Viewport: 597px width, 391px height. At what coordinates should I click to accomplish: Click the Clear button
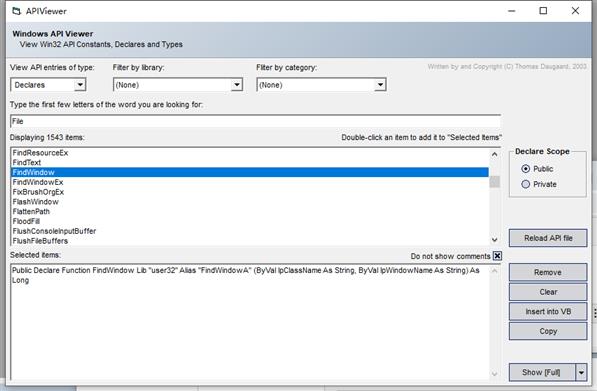[548, 292]
